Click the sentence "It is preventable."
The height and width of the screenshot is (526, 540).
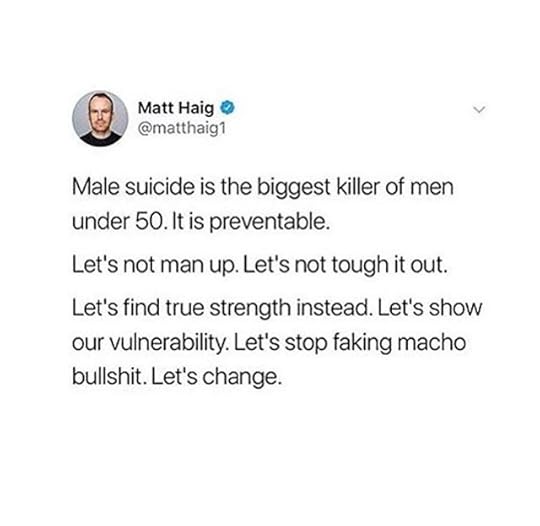[250, 221]
